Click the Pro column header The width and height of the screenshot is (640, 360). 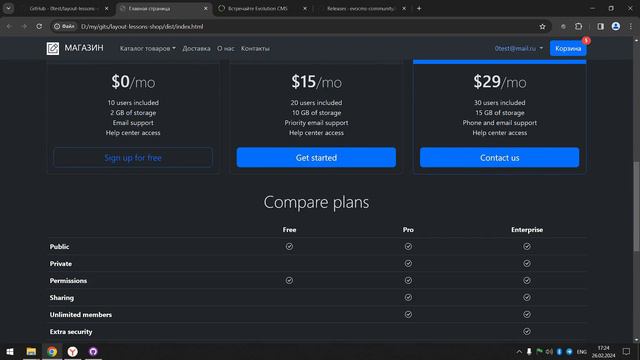[x=408, y=229]
